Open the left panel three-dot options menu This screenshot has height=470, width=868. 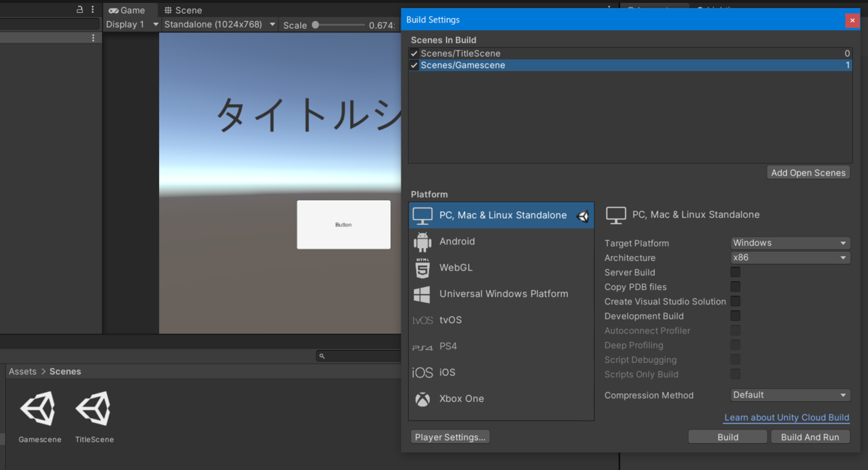93,9
